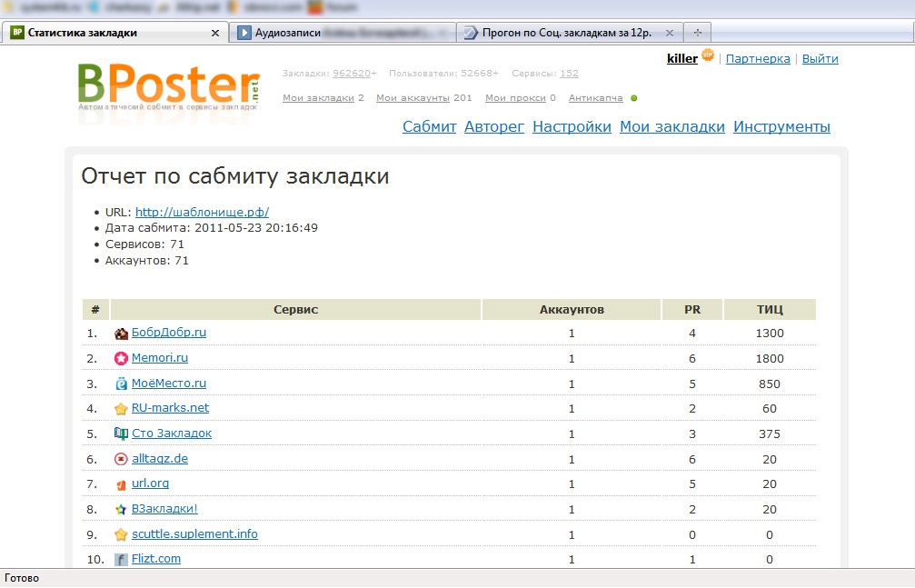Image resolution: width=915 pixels, height=588 pixels.
Task: Click the scuttle.suplement.info star icon
Action: point(121,534)
